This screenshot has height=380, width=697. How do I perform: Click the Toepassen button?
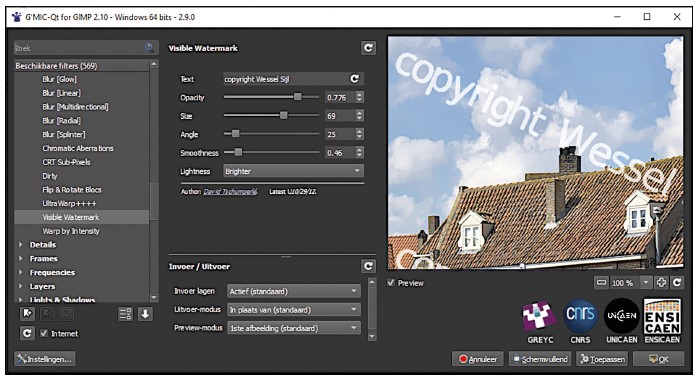click(602, 359)
